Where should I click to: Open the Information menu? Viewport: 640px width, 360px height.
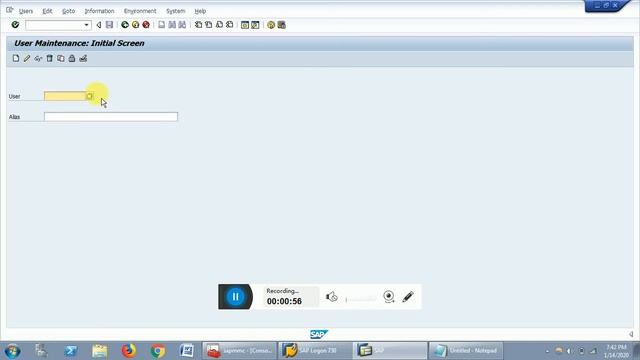(x=99, y=11)
